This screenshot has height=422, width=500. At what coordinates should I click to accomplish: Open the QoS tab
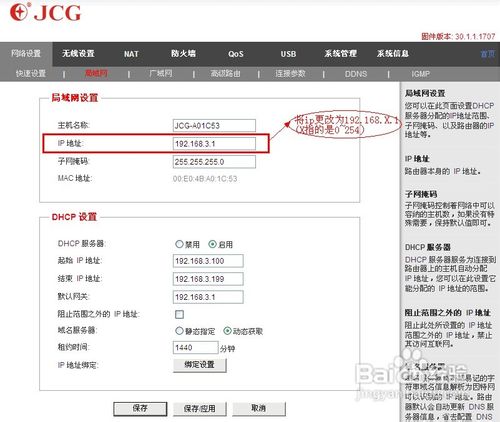(236, 54)
